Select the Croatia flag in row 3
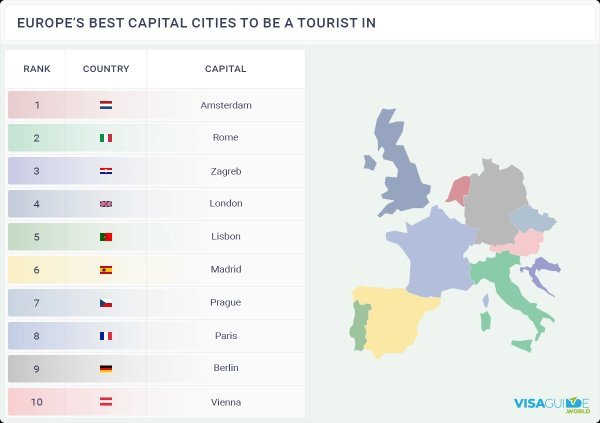Image resolution: width=600 pixels, height=423 pixels. click(x=106, y=171)
